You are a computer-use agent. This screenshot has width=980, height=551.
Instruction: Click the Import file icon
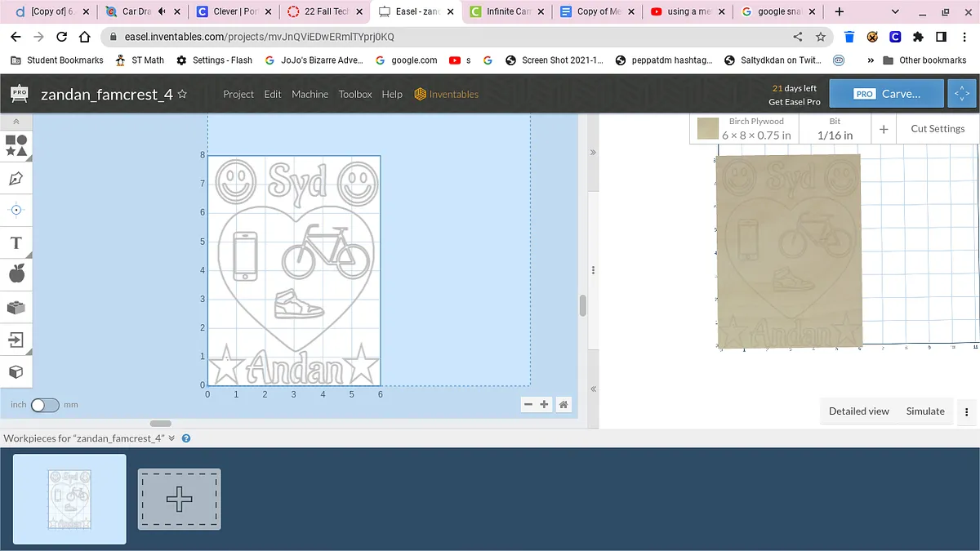(16, 340)
